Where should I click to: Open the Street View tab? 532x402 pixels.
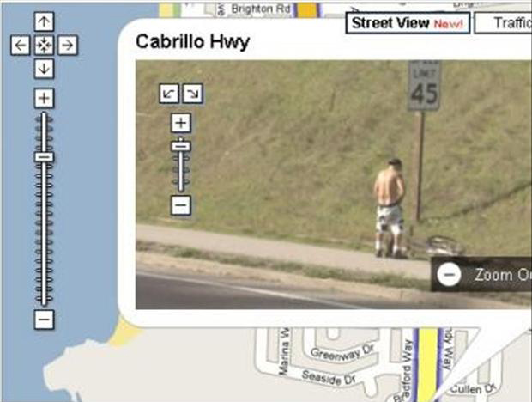tap(408, 23)
